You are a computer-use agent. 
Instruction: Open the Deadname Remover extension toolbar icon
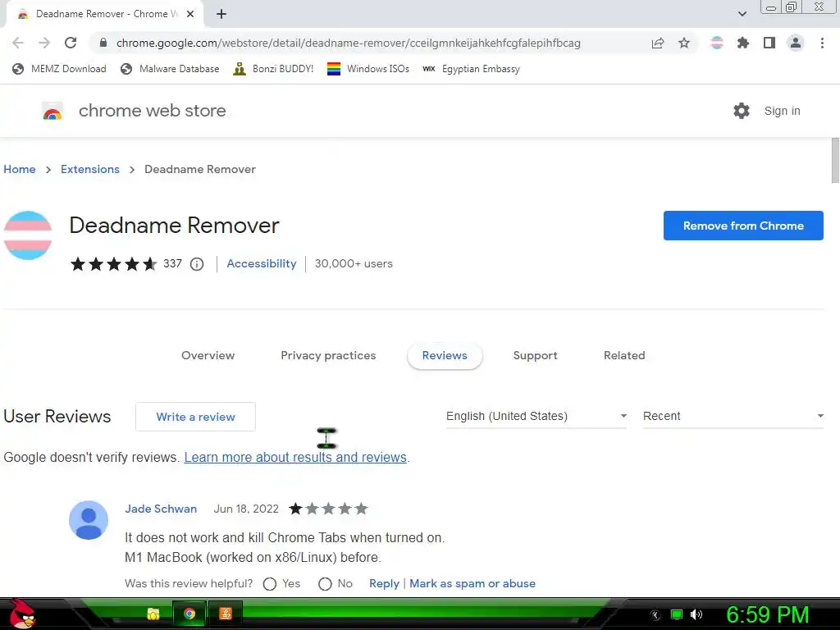pos(717,43)
